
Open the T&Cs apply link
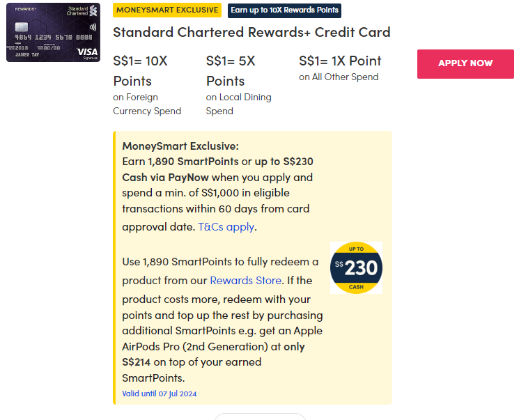[x=226, y=227]
